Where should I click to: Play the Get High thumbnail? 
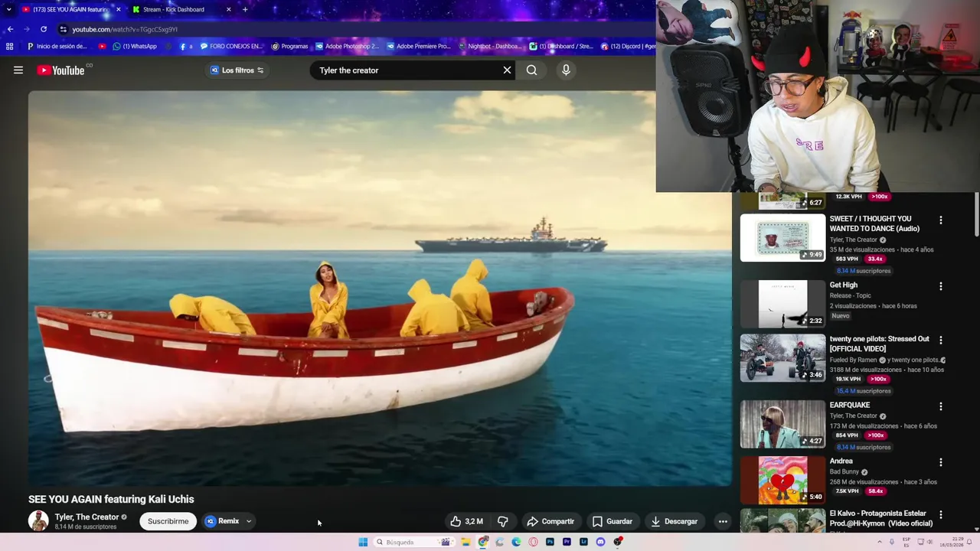coord(782,304)
